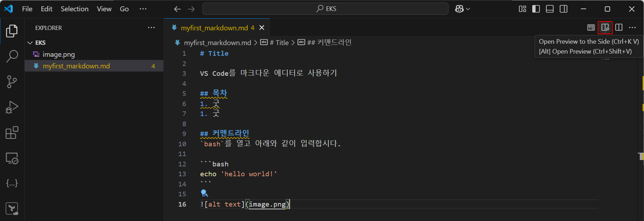Screen dimensions: 644x221
Task: Open the Extensions view
Action: coord(12,133)
